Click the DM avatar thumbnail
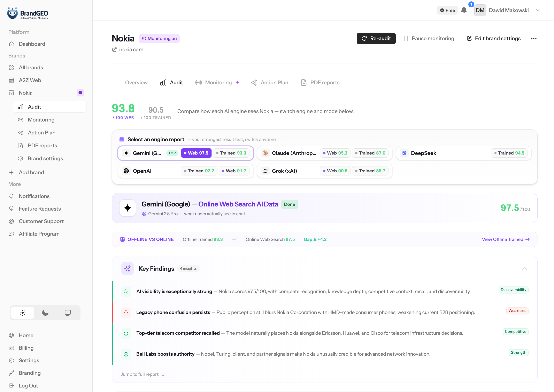The height and width of the screenshot is (392, 554). tap(480, 10)
